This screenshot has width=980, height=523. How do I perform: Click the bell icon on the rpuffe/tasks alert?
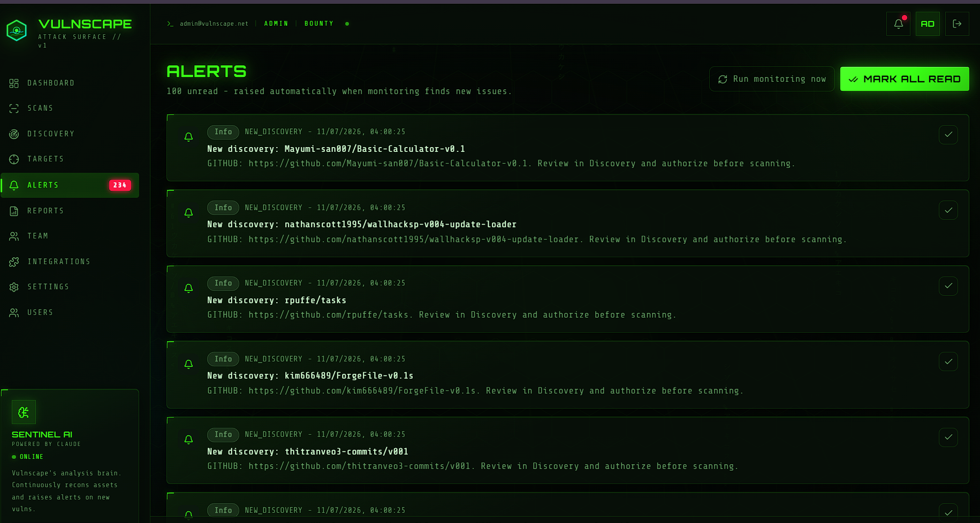(188, 288)
